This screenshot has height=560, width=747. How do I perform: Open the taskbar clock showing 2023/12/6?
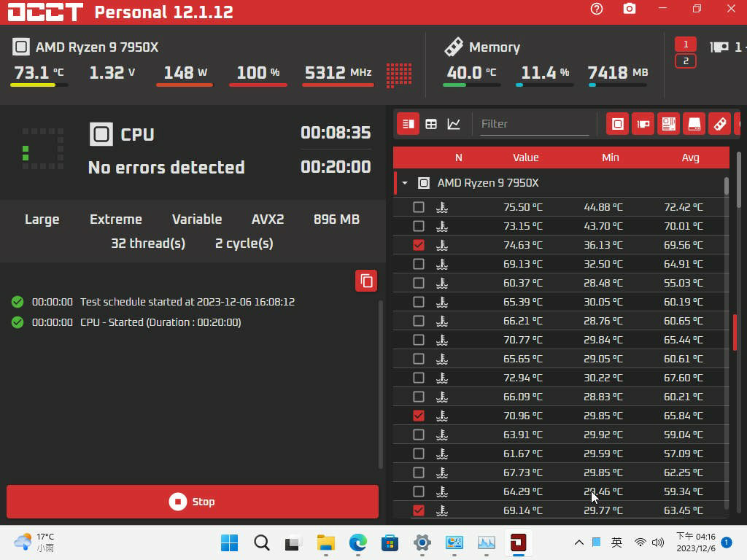(x=695, y=542)
